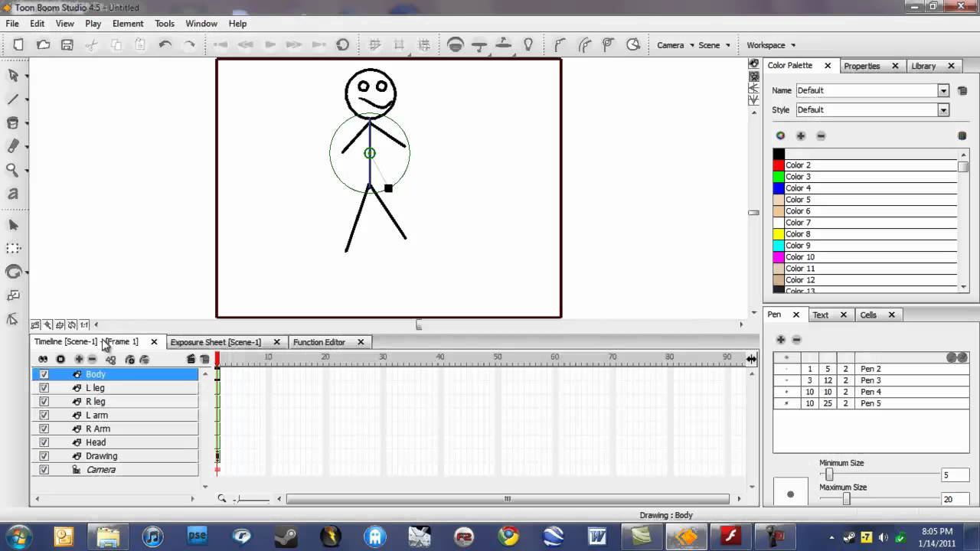Uncheck the R Arm layer checkbox
The image size is (980, 551).
(44, 429)
